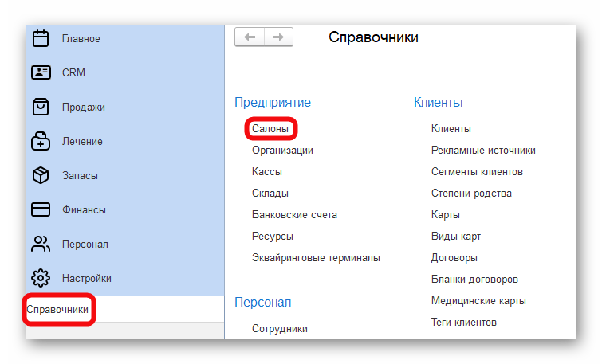Open the Ресурсы directory
The height and width of the screenshot is (364, 602).
coord(273,237)
